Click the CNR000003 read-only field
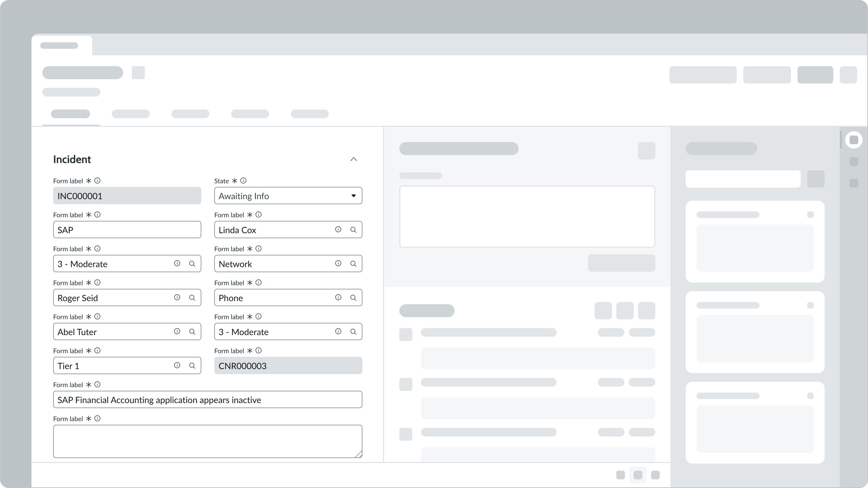This screenshot has width=868, height=488. pyautogui.click(x=288, y=365)
